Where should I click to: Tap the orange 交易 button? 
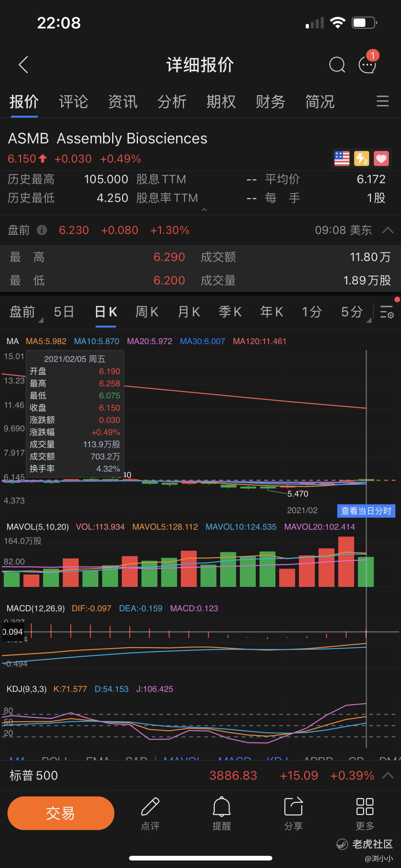click(61, 813)
